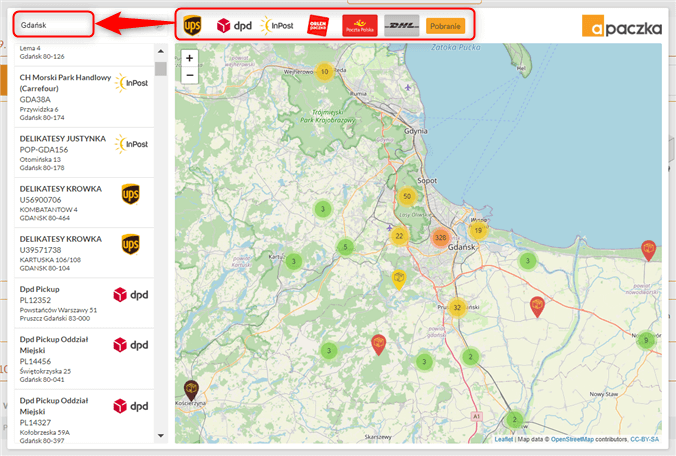Image resolution: width=676 pixels, height=456 pixels.
Task: Choose the Orlen Paczka carrier icon
Action: (319, 25)
